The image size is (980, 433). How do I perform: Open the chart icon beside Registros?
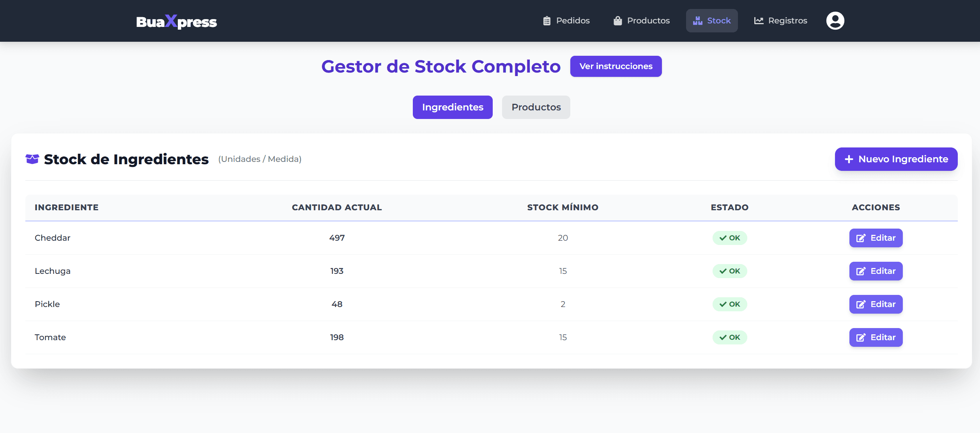[x=759, y=20]
